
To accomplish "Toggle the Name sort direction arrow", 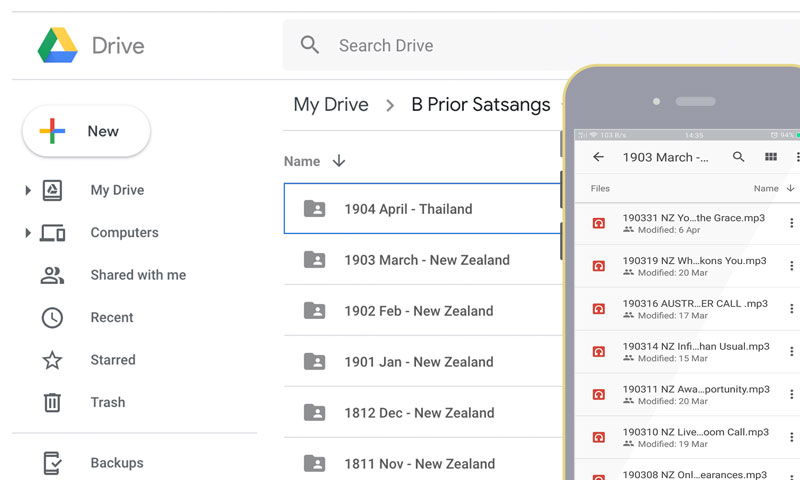I will pos(339,161).
